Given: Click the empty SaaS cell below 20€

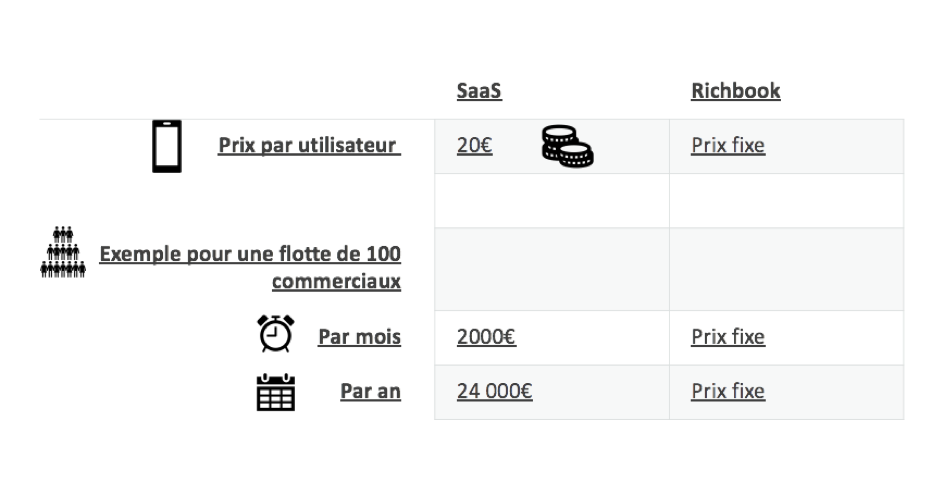Looking at the screenshot, I should tap(551, 201).
